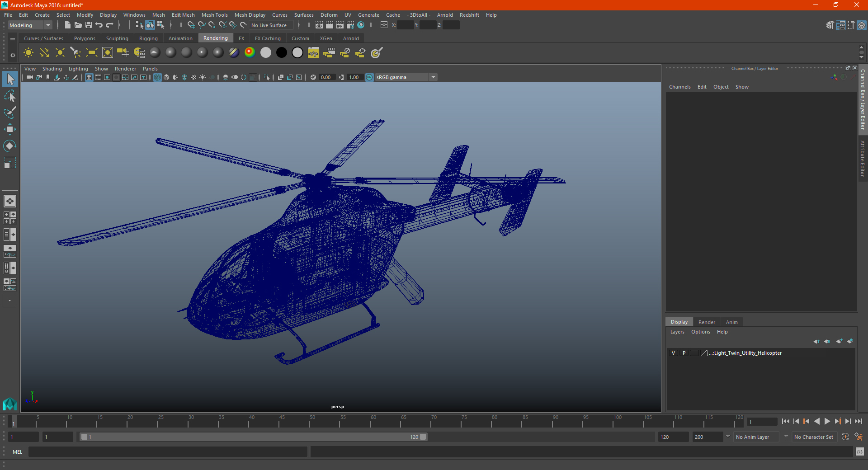This screenshot has width=868, height=470.
Task: Click the current frame number field
Action: coord(762,422)
